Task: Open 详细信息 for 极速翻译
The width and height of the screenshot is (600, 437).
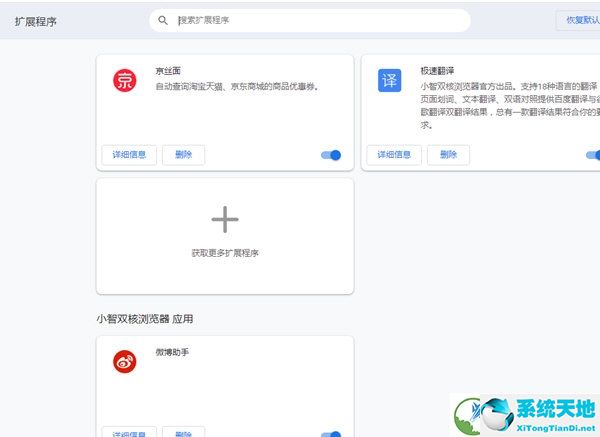Action: tap(394, 155)
